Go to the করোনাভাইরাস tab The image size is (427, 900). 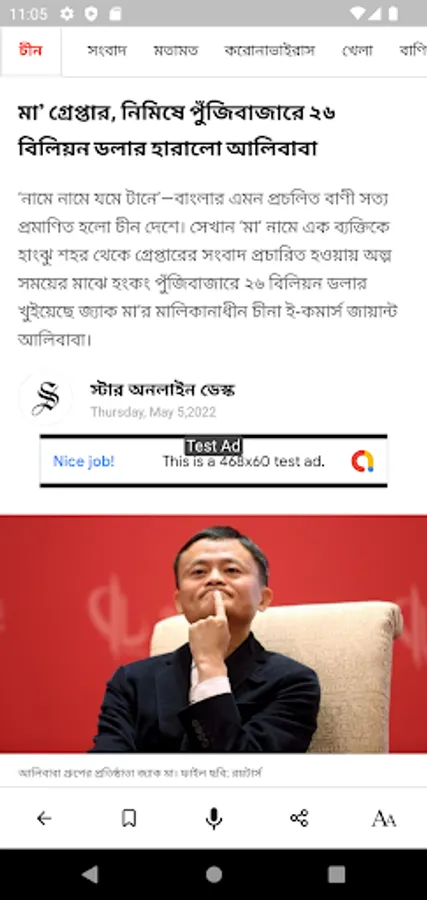click(x=269, y=51)
